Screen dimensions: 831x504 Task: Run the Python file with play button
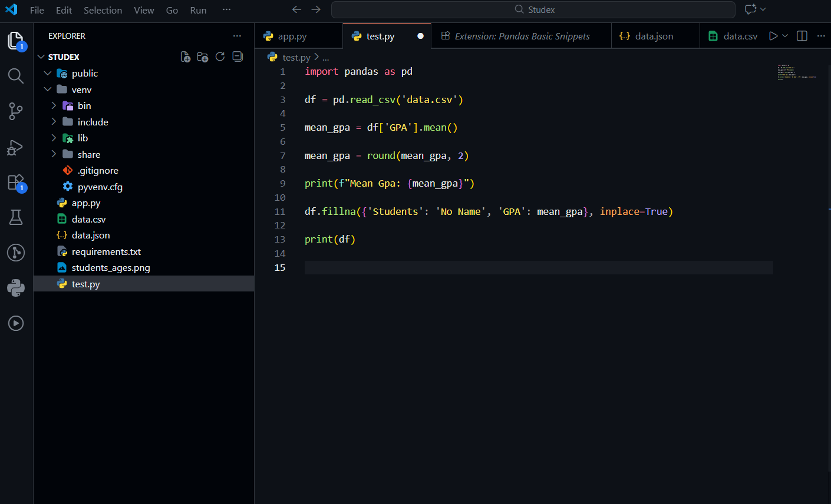tap(773, 36)
